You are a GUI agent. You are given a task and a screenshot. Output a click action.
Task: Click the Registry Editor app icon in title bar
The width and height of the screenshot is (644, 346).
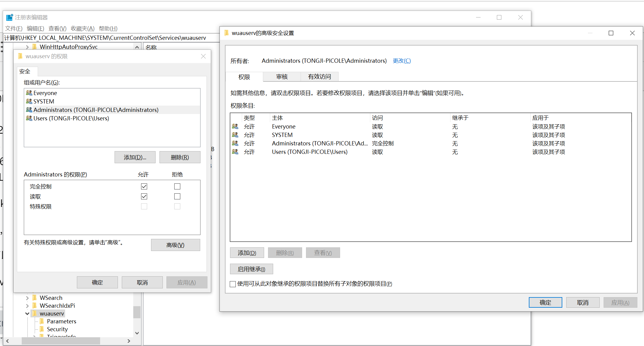click(x=10, y=17)
